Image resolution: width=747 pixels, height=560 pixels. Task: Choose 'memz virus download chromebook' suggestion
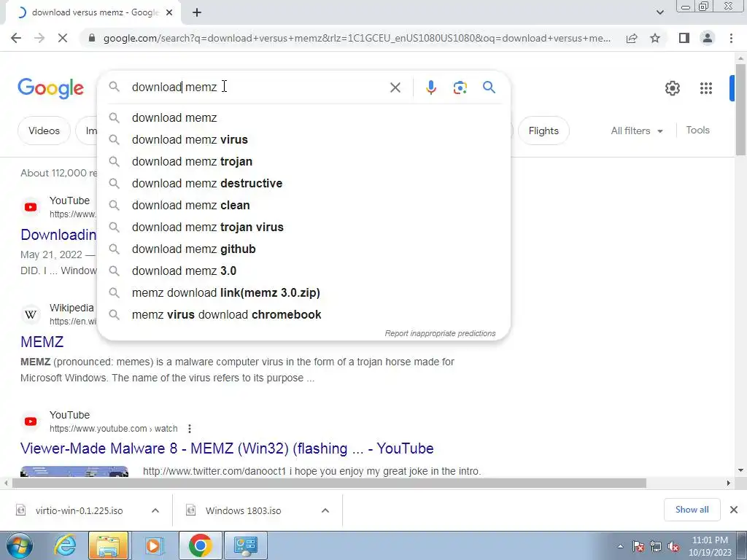coord(304,315)
